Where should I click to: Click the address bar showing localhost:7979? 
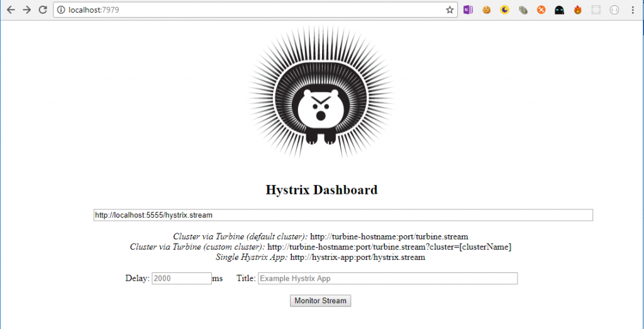255,10
